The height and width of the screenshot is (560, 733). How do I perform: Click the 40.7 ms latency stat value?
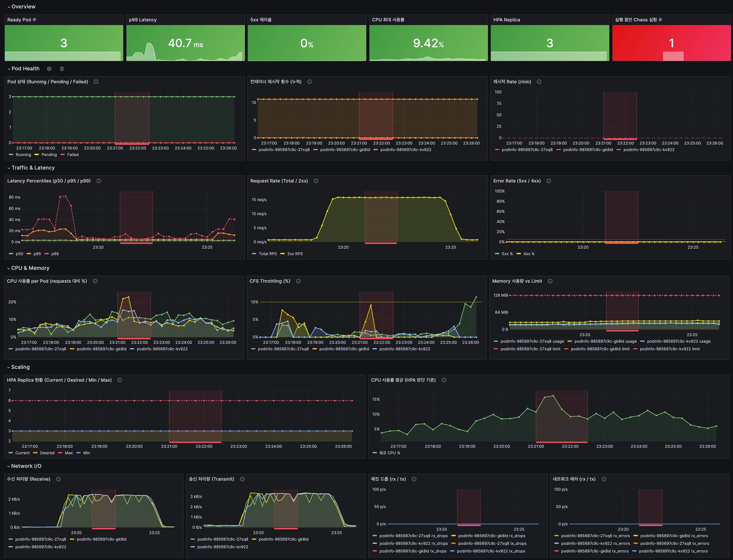(185, 43)
